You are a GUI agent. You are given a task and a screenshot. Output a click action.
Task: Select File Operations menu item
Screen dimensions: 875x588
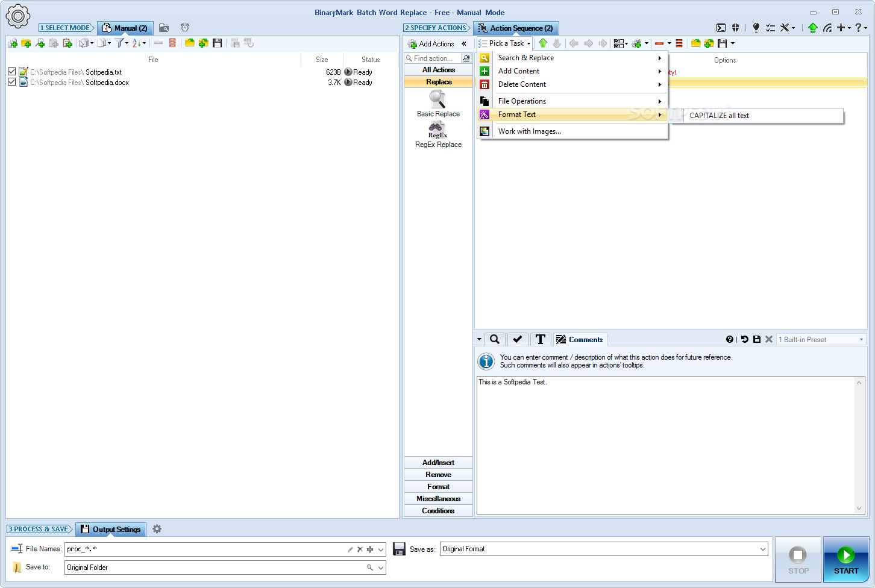tap(572, 101)
